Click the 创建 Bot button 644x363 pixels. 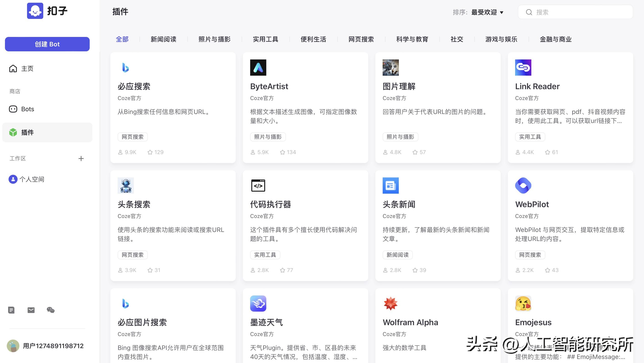[x=47, y=44]
